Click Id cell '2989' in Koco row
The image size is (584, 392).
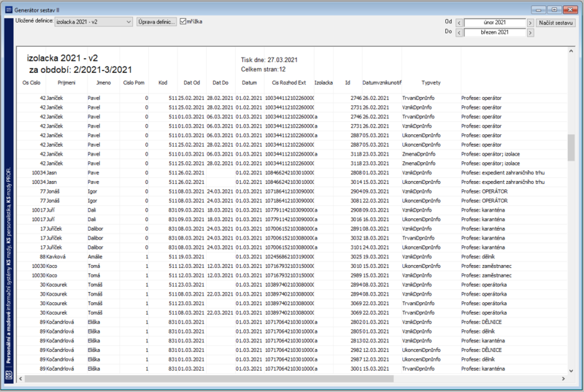coord(356,275)
